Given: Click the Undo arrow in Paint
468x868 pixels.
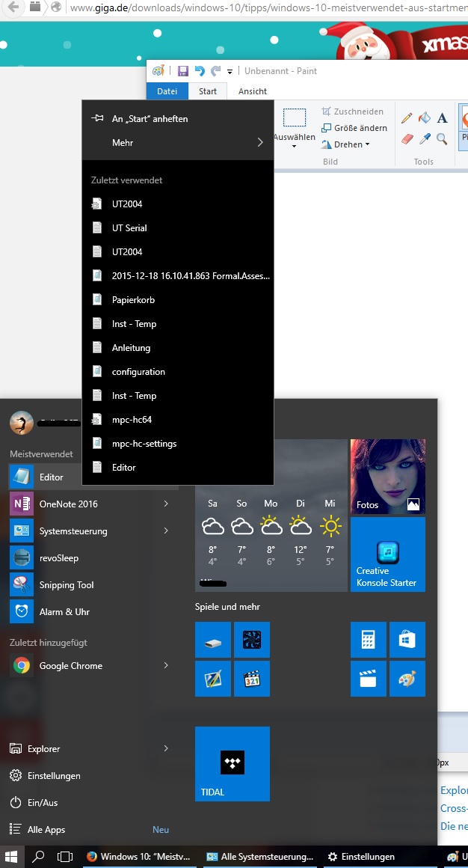Looking at the screenshot, I should (200, 71).
